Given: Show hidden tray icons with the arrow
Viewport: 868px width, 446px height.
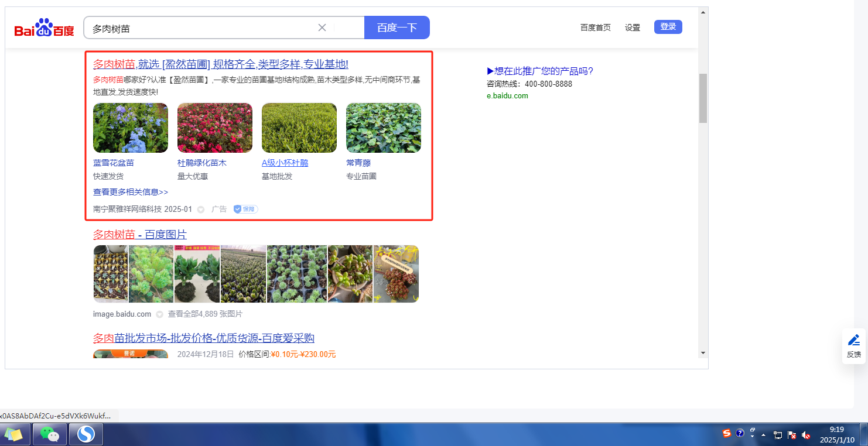Looking at the screenshot, I should (764, 435).
